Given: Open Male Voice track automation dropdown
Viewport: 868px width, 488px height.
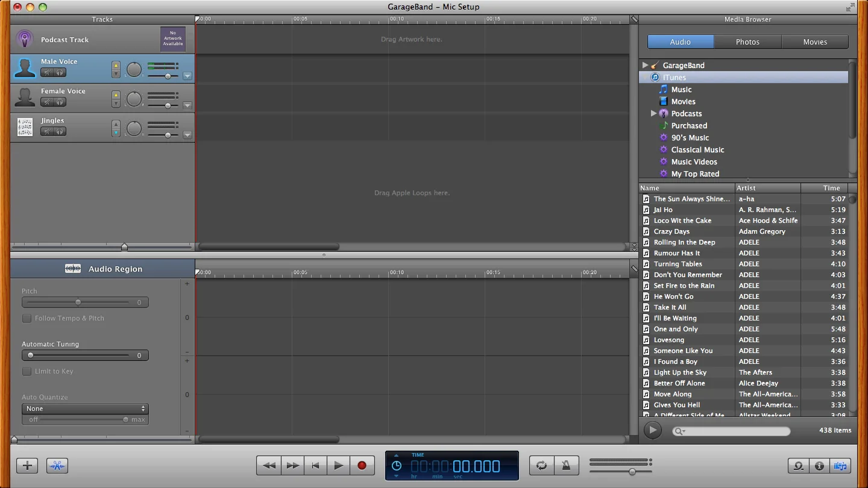Looking at the screenshot, I should 187,76.
